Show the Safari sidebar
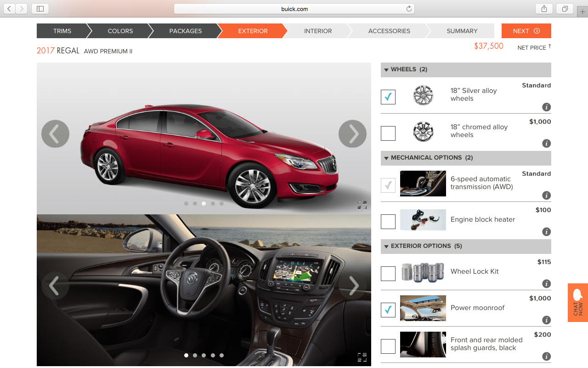 tap(40, 8)
